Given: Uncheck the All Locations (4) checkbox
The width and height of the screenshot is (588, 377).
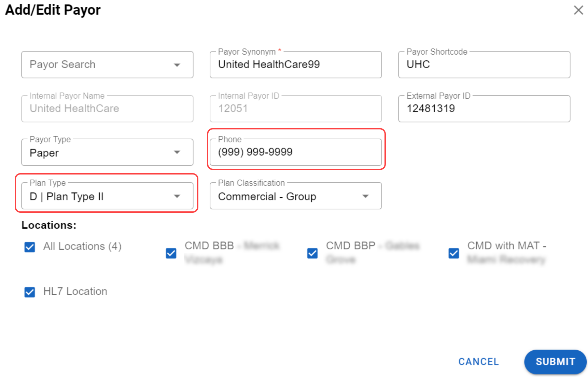Looking at the screenshot, I should point(30,247).
